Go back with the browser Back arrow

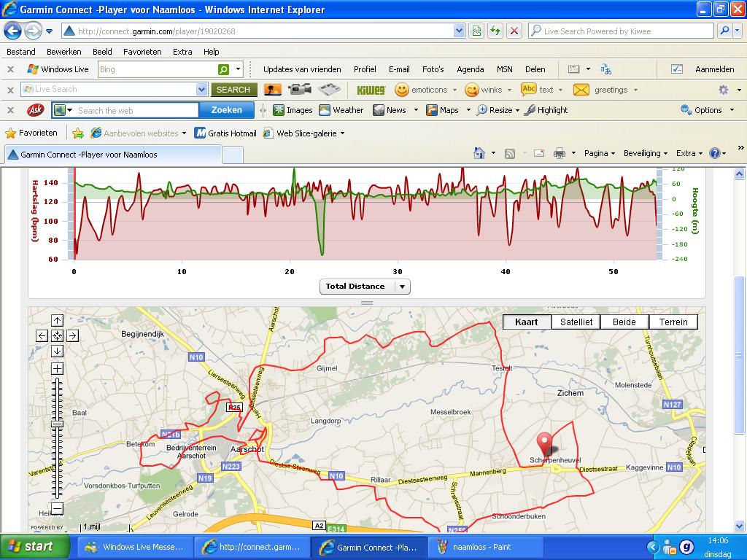[x=13, y=31]
